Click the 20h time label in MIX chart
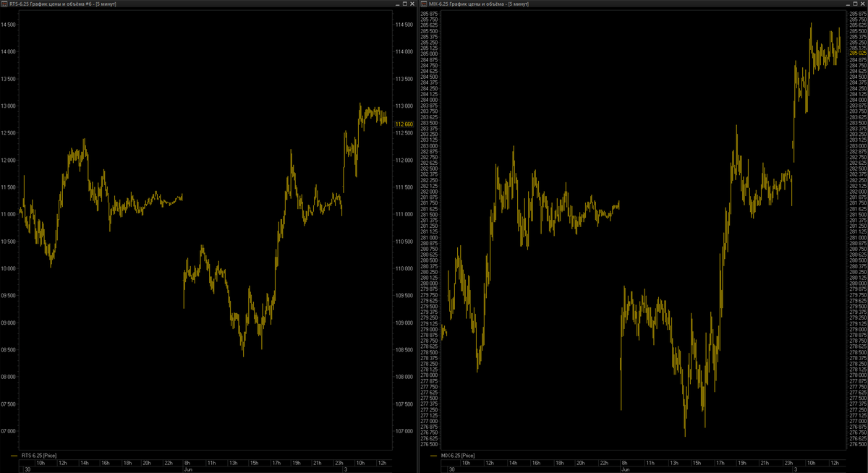 tap(580, 463)
